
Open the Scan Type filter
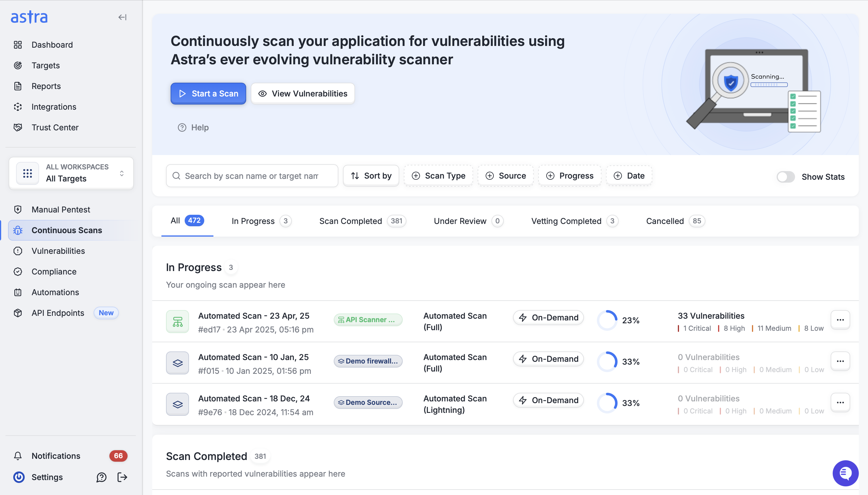click(x=438, y=176)
